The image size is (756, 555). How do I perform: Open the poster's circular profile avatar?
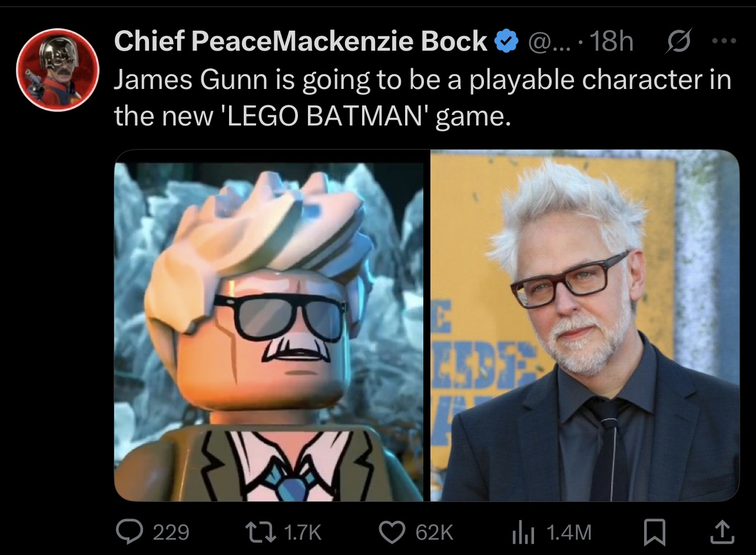point(57,70)
